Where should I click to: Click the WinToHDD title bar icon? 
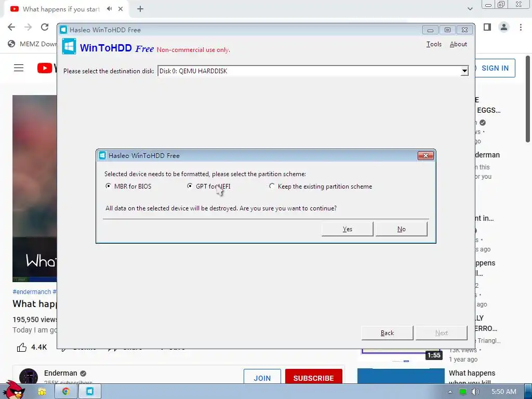63,30
